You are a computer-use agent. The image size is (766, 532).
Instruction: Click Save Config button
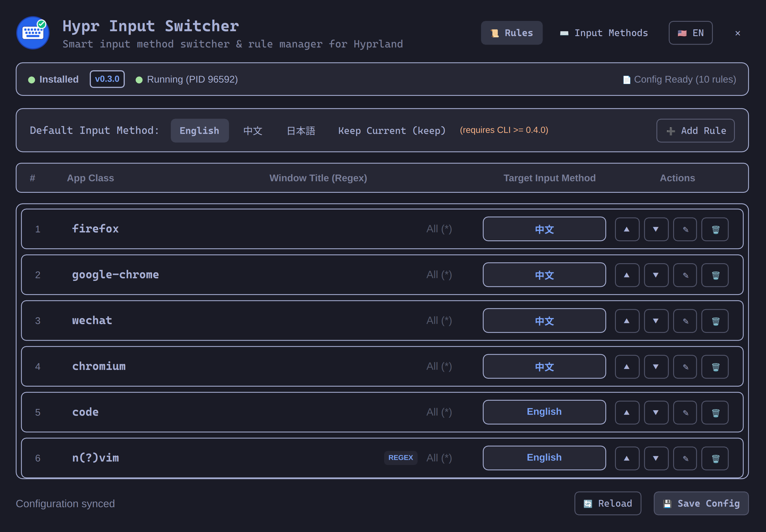point(701,503)
